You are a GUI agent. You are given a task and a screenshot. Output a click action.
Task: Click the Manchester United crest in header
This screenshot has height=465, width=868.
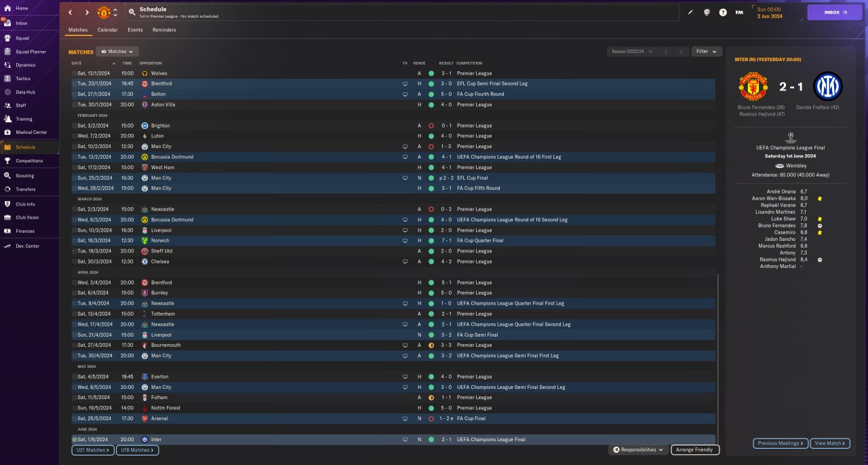(x=104, y=12)
